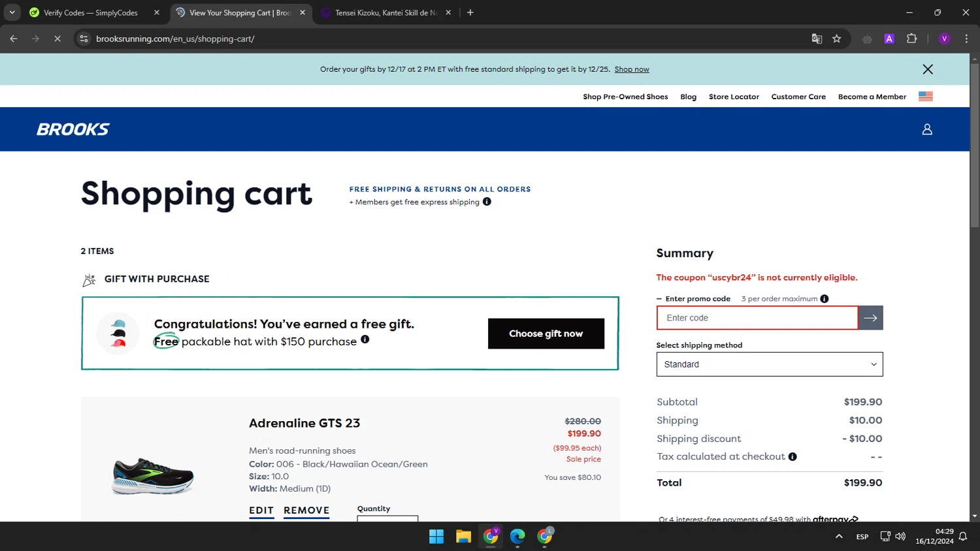Close the holiday shipping banner
This screenshot has height=551, width=980.
coord(927,69)
